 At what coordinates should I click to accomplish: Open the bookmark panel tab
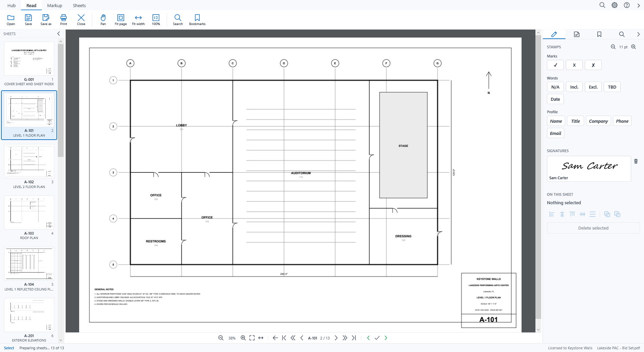click(599, 34)
